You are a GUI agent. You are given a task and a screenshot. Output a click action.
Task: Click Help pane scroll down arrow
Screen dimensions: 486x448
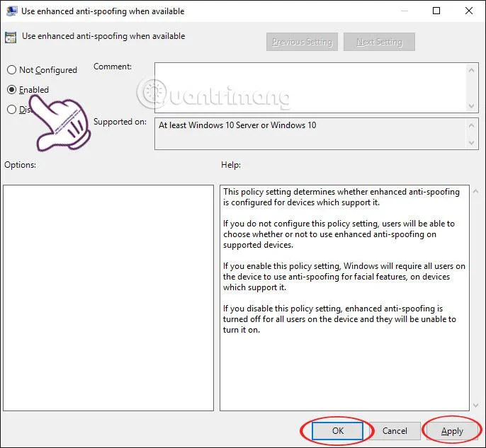(476, 406)
